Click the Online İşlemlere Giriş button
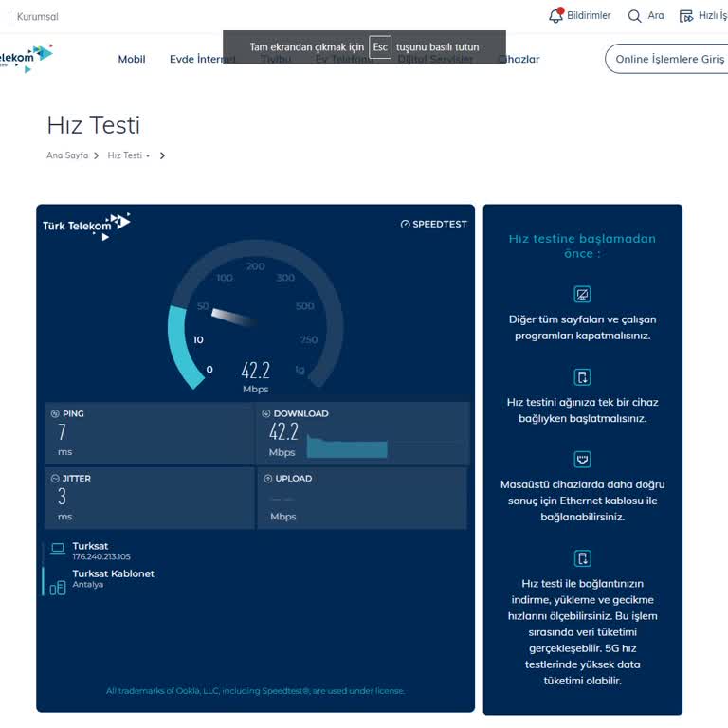This screenshot has width=728, height=728. 666,59
